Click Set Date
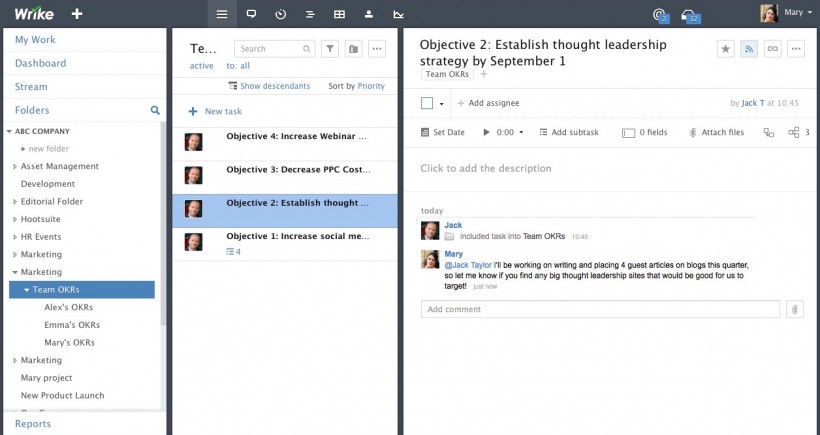 443,132
